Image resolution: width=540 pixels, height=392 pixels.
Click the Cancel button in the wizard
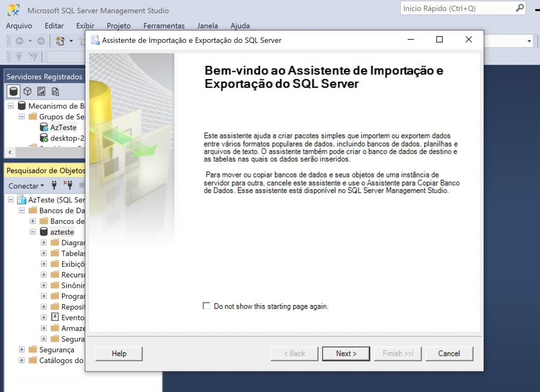point(449,354)
